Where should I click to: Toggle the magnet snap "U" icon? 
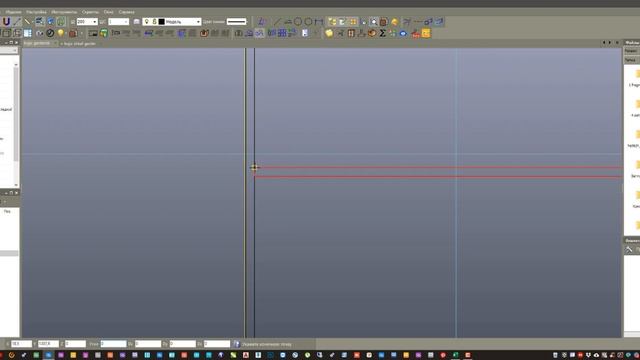coord(6,22)
